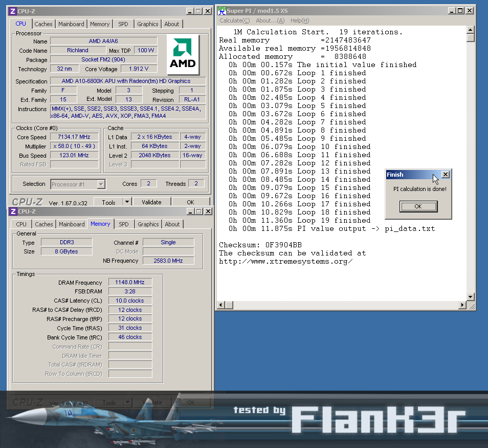The height and width of the screenshot is (448, 488).
Task: Click the memory Type value DDR3
Action: coord(67,242)
